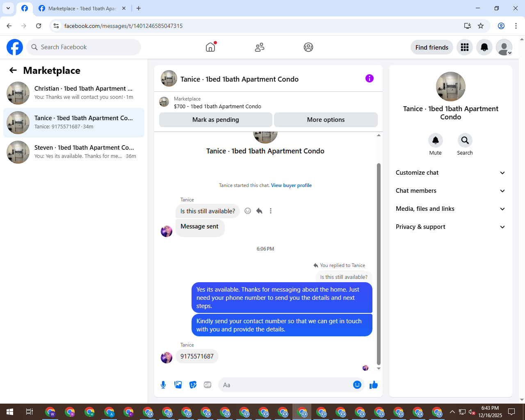Bookmark this page with the star icon

pos(481,26)
